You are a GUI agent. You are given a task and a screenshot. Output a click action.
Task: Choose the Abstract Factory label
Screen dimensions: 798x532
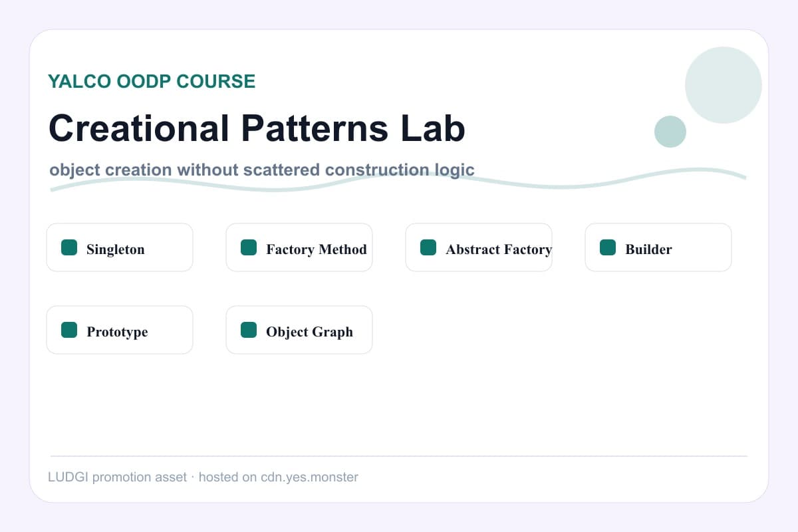point(499,249)
